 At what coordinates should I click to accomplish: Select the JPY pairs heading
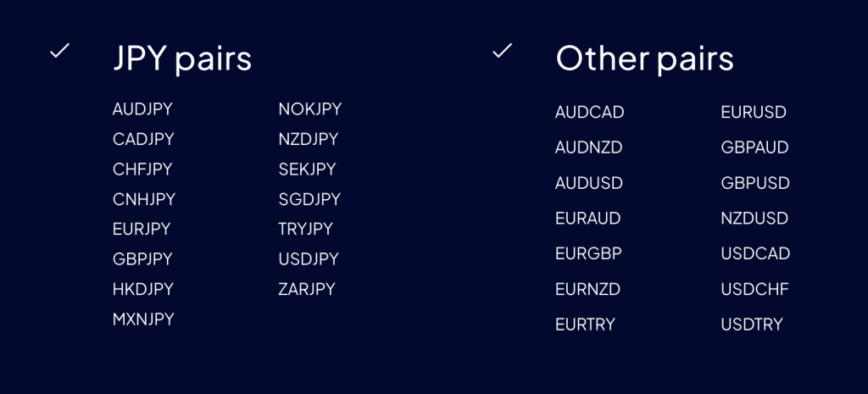[182, 58]
